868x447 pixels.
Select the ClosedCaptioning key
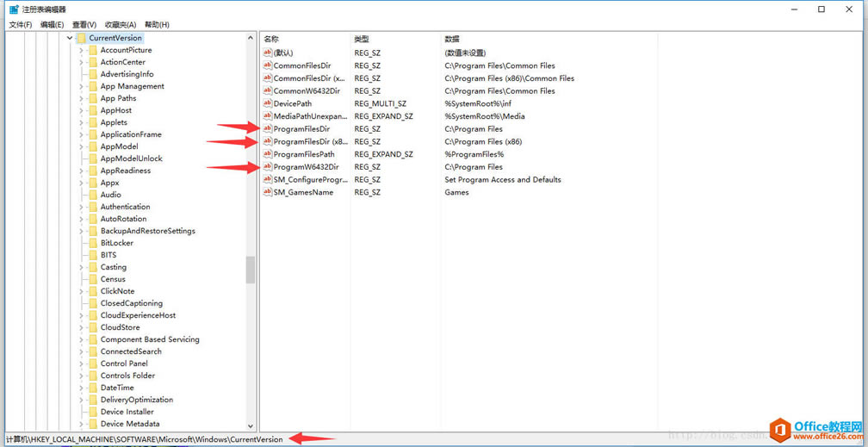pyautogui.click(x=132, y=303)
